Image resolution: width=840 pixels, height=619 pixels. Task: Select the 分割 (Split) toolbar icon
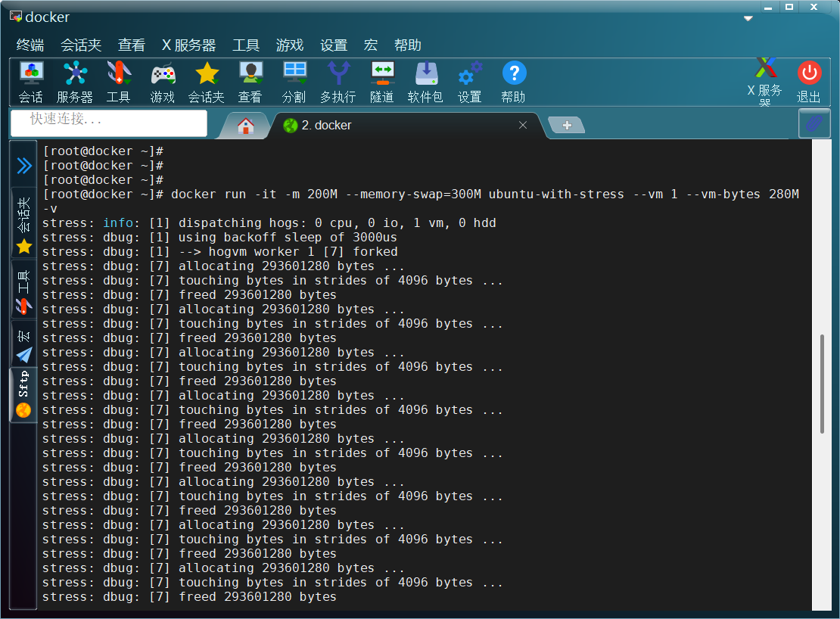tap(294, 82)
